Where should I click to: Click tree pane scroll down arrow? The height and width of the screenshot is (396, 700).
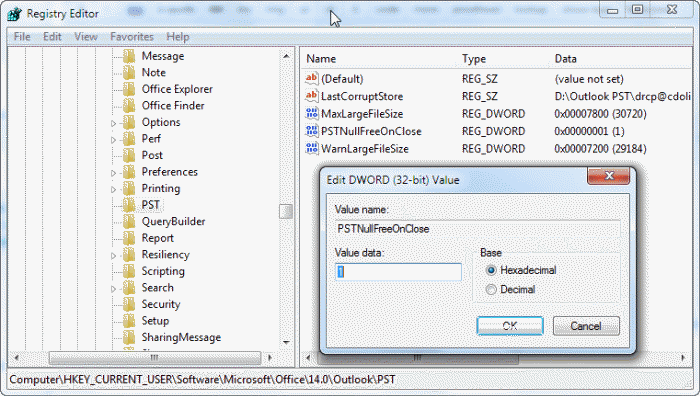[x=286, y=343]
